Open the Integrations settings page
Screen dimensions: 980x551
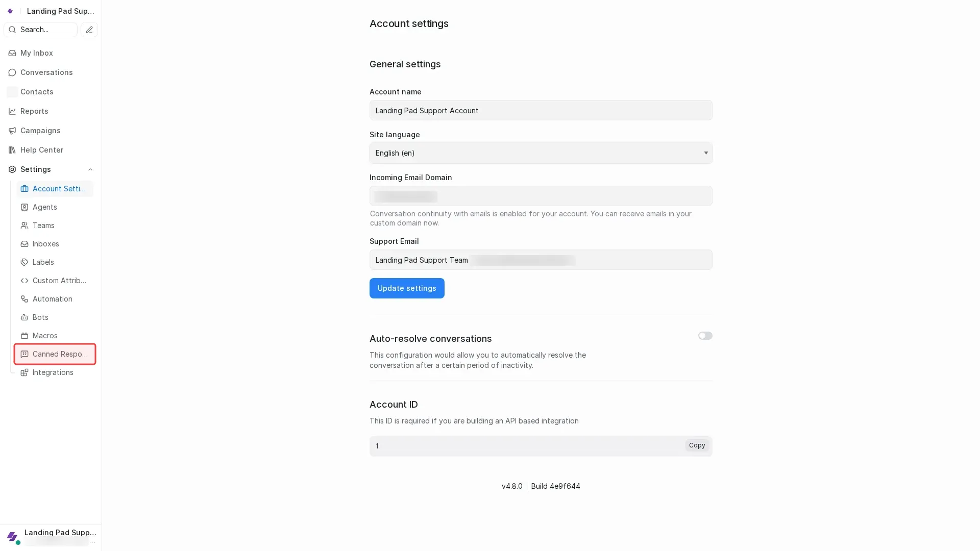click(x=53, y=372)
